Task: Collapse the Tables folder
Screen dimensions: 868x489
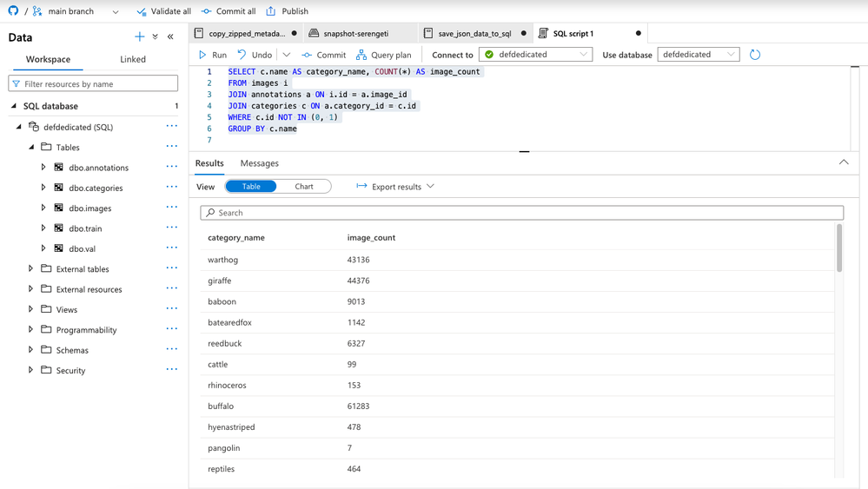Action: [31, 147]
